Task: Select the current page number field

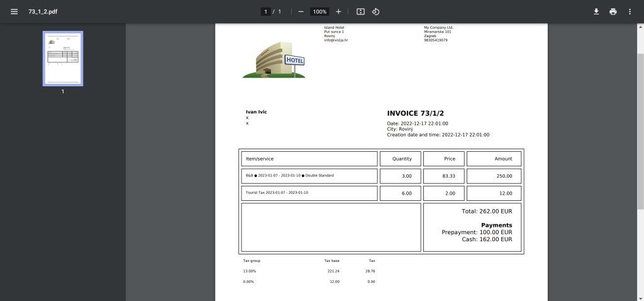Action: click(266, 11)
